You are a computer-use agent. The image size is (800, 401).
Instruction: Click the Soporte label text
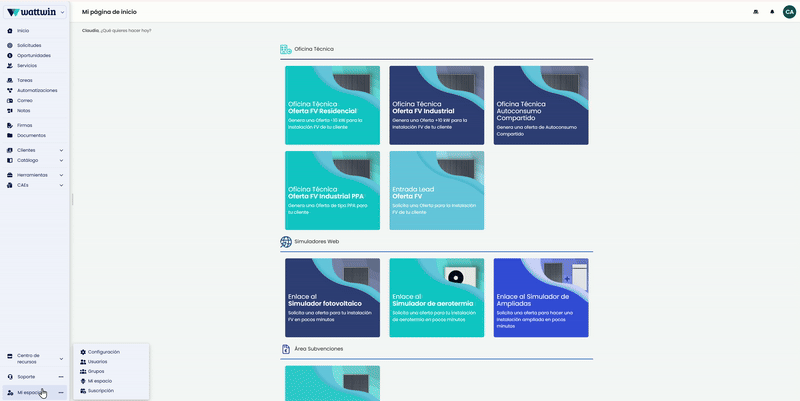point(26,377)
